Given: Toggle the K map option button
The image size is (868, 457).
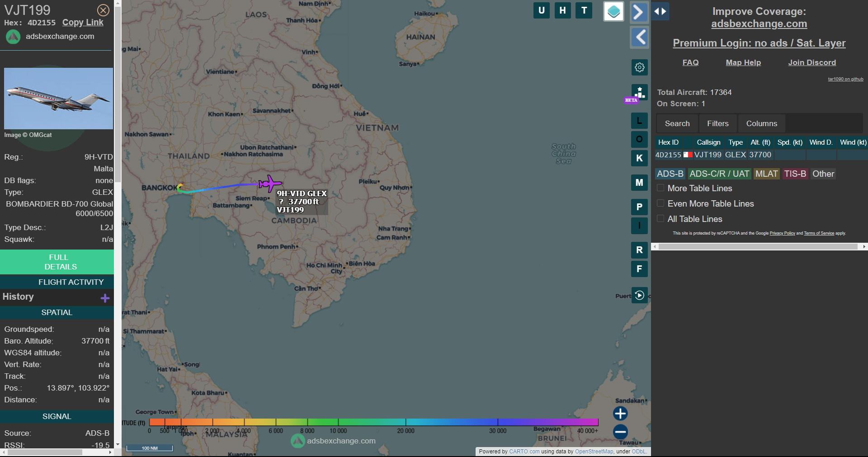Looking at the screenshot, I should pos(639,158).
